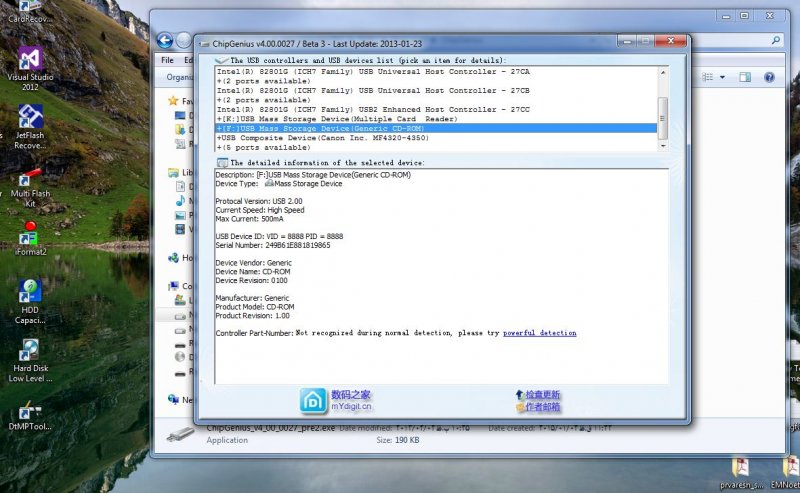This screenshot has height=493, width=800.
Task: Click Organize button in Explorer toolbar
Action: pyautogui.click(x=180, y=77)
